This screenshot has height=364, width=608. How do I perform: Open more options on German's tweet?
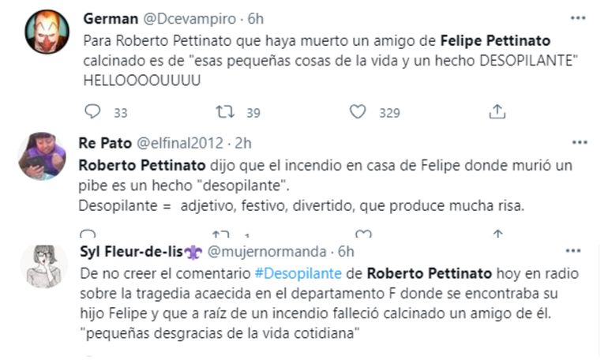click(x=579, y=17)
